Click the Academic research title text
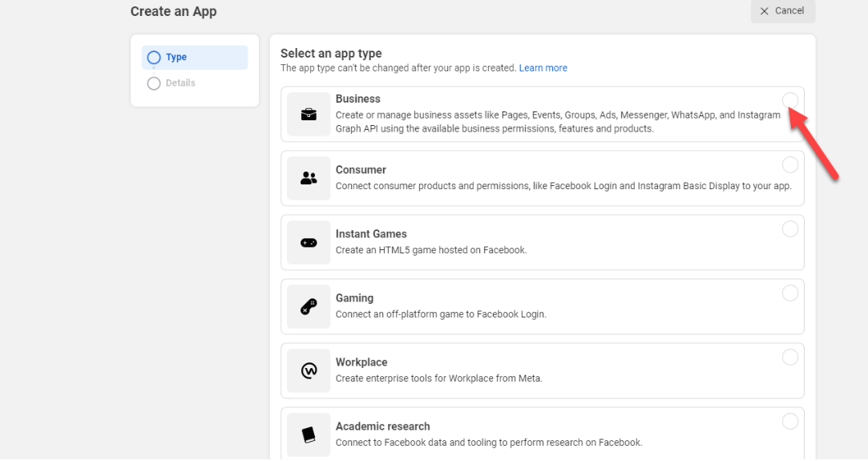Screen dimensions: 868x461 (383, 427)
